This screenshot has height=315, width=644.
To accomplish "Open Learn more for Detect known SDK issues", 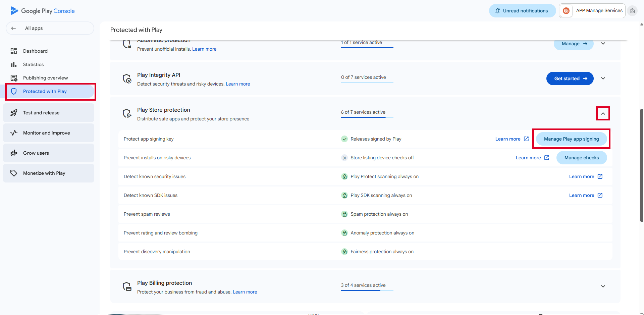I will tap(586, 195).
